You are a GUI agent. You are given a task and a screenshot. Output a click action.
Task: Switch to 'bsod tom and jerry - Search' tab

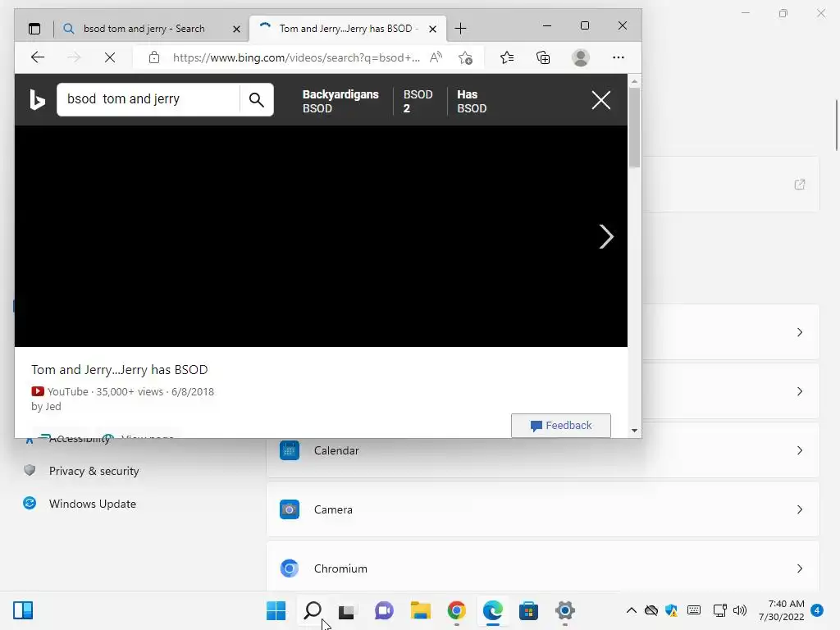[143, 29]
